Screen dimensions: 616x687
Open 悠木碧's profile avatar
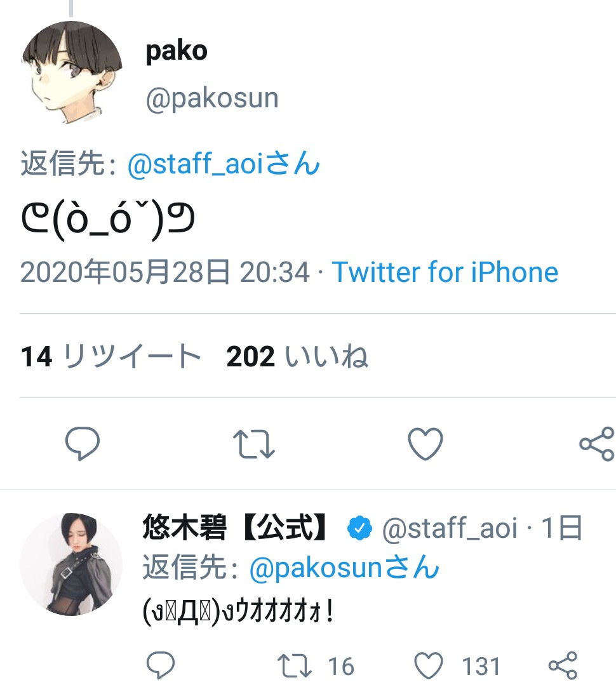click(71, 564)
